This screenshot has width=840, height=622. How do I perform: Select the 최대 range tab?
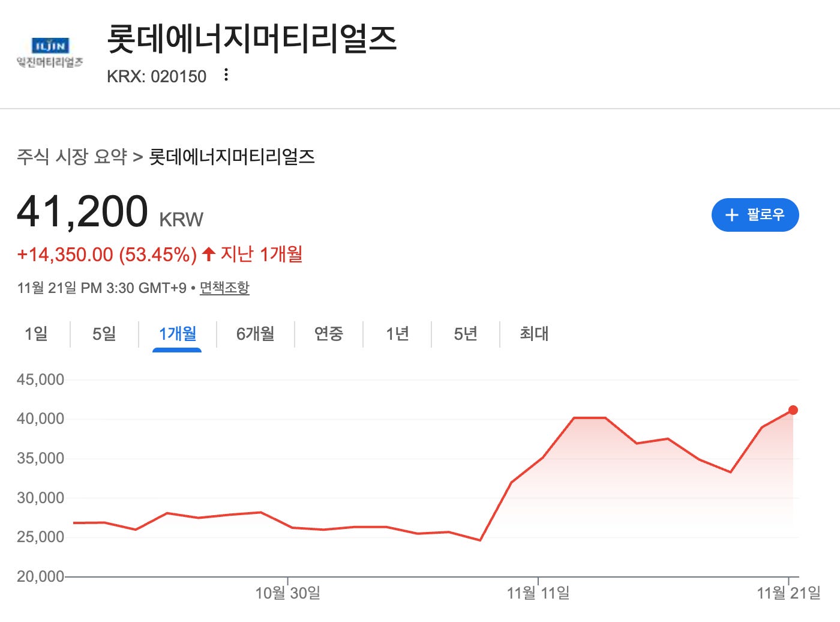click(534, 334)
